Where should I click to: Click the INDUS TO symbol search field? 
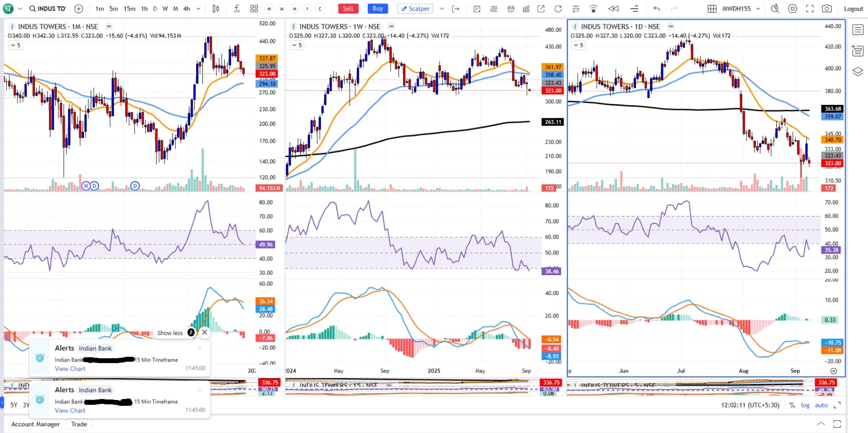click(x=48, y=9)
